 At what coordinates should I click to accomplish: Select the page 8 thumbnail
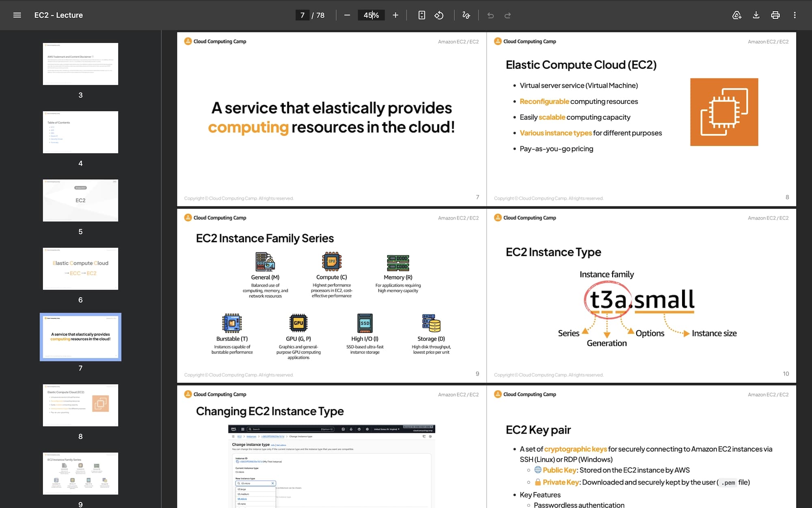tap(80, 405)
